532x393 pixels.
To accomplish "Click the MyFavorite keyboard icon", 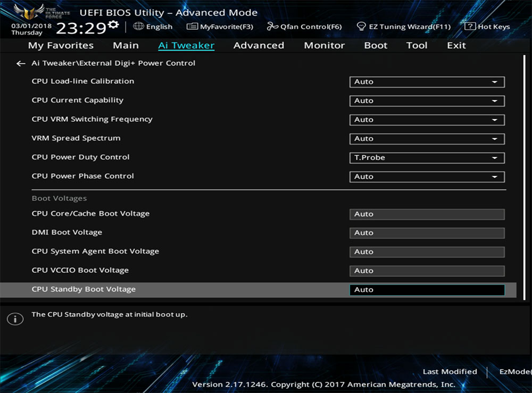I will click(192, 26).
